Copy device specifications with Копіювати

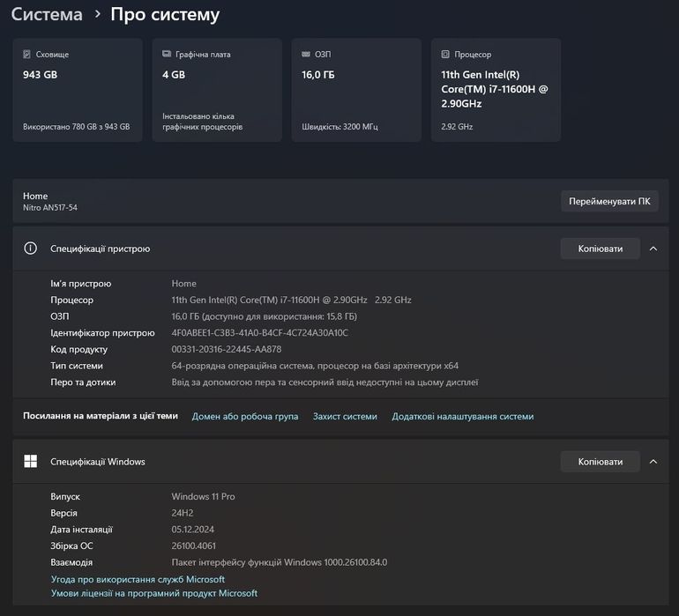click(601, 249)
